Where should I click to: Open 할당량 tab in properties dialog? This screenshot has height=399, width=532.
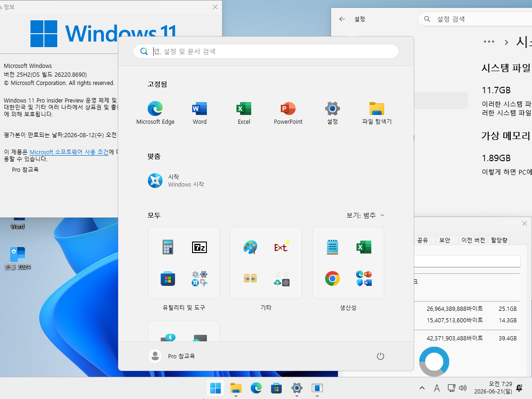tap(499, 240)
